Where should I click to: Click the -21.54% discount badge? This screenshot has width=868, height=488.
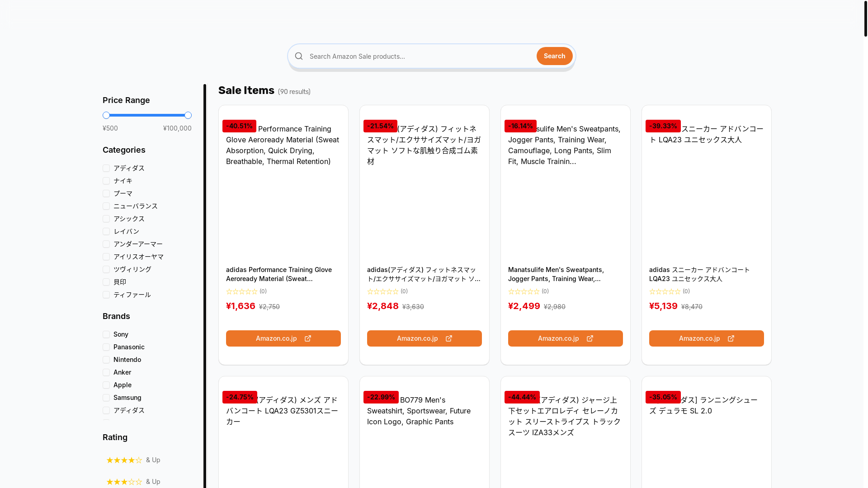pyautogui.click(x=380, y=126)
